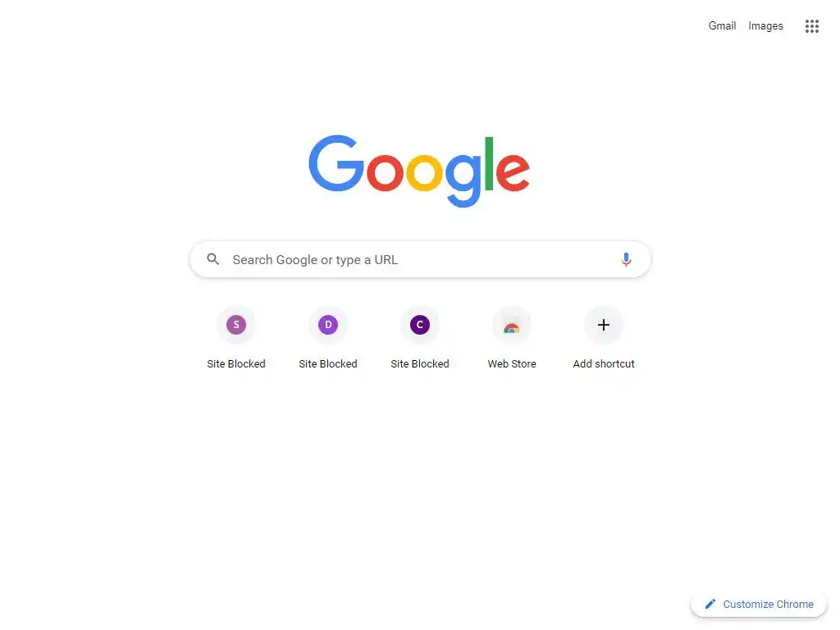Go to Google Images link
Viewport: 840px width, 630px height.
[x=765, y=25]
